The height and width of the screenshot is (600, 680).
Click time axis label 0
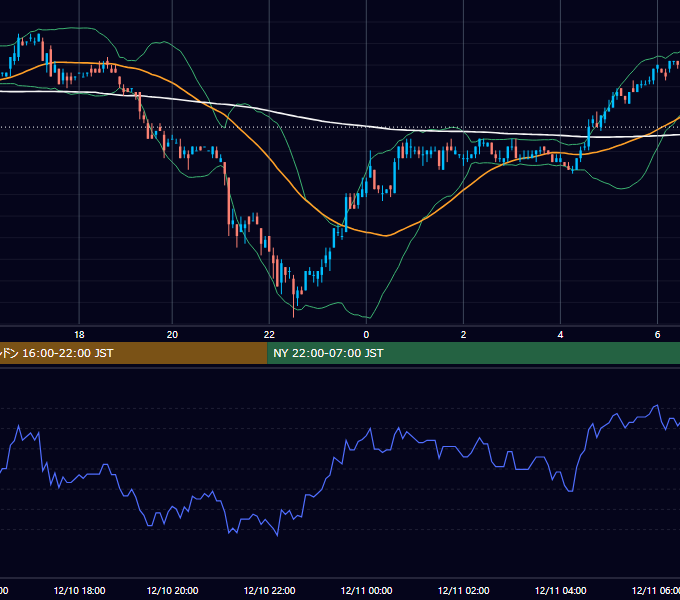pos(366,335)
